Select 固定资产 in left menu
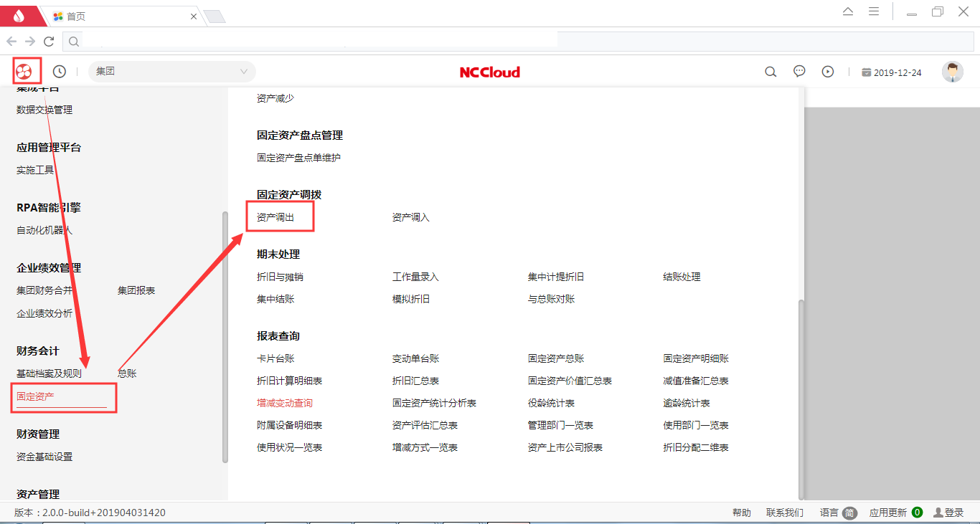This screenshot has width=980, height=524. click(x=35, y=396)
